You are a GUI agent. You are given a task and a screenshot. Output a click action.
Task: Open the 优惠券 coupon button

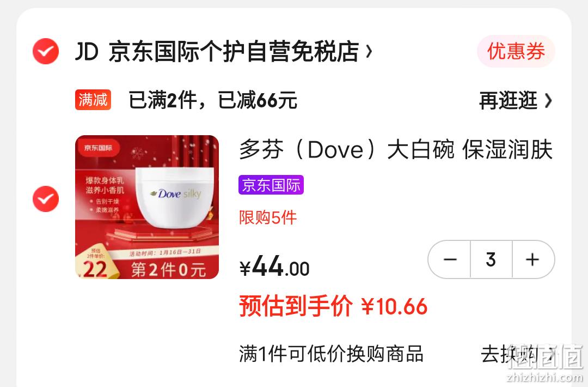[516, 51]
